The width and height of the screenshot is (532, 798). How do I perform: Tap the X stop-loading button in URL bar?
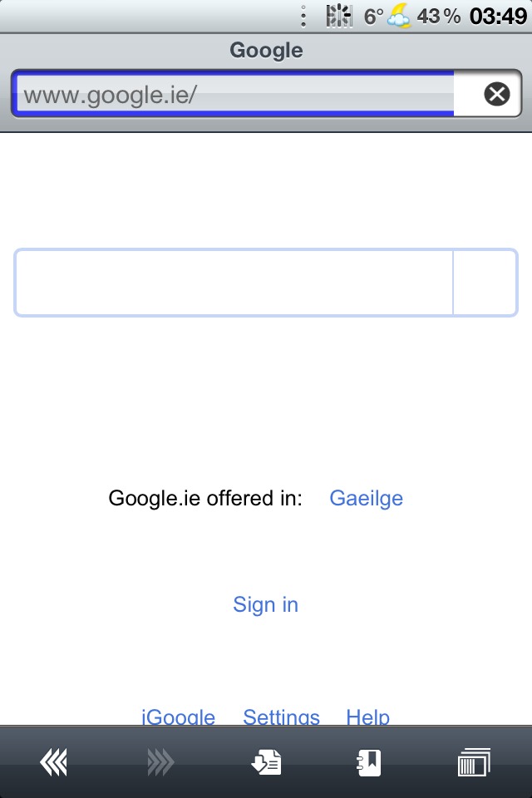(496, 94)
